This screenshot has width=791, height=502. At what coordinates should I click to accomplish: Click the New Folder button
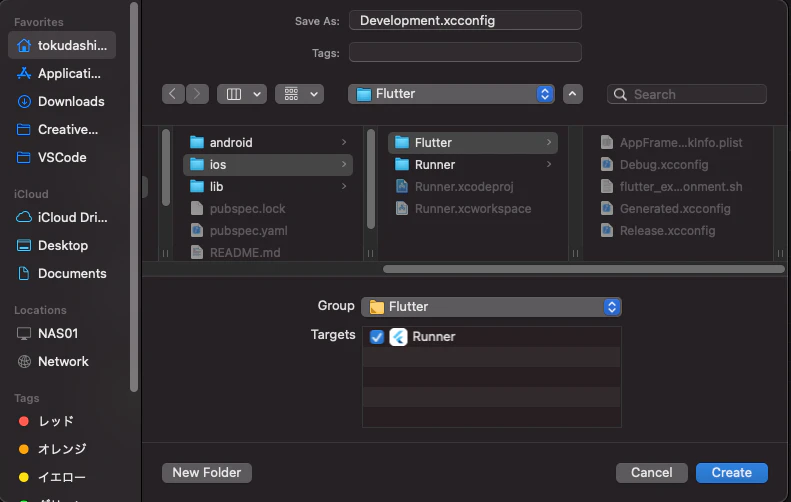point(207,473)
